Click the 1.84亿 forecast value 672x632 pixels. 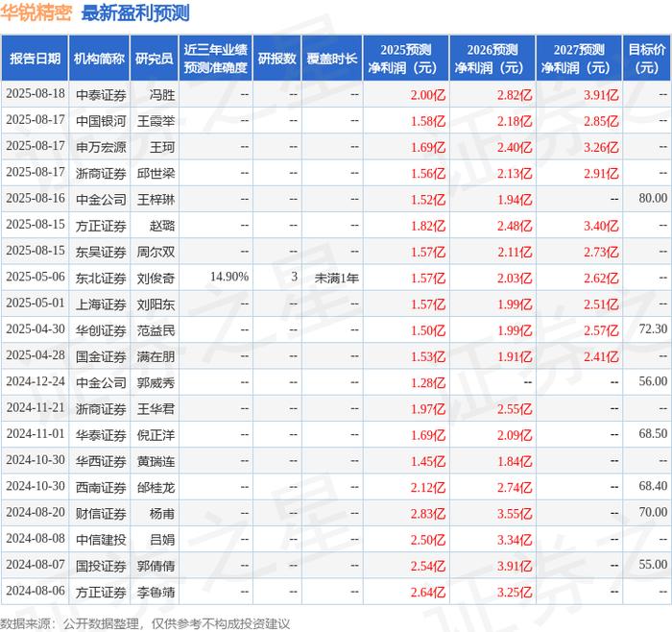(515, 461)
